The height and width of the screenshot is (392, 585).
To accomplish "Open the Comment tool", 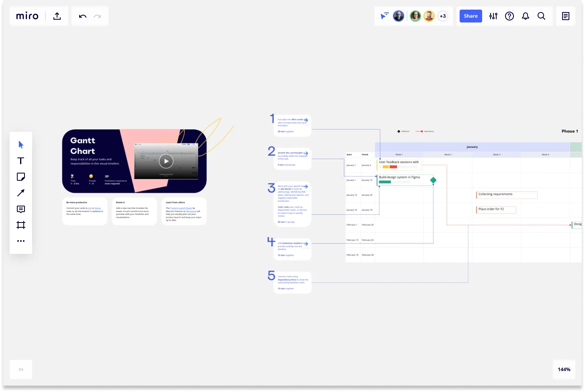I will click(x=21, y=209).
